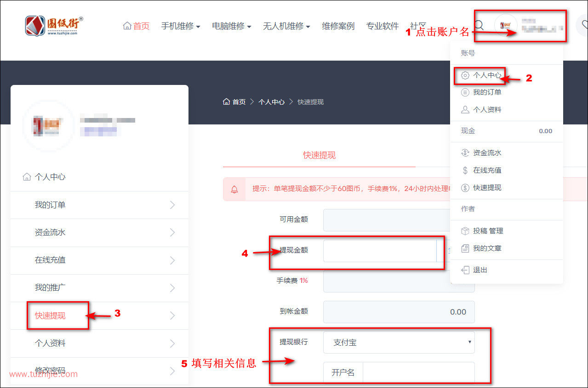Click the gear icon beside 个人中心
The height and width of the screenshot is (388, 588).
point(465,75)
